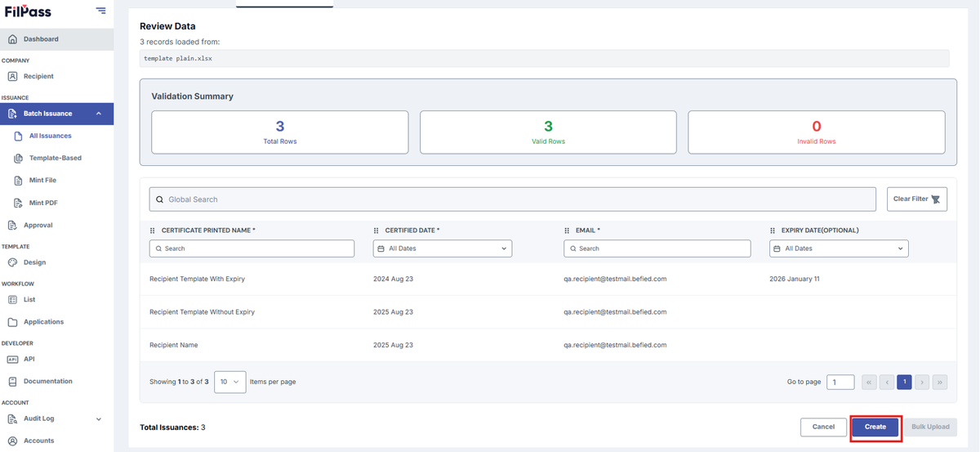The height and width of the screenshot is (452, 980).
Task: Select the Recipient Template With Expiry row
Action: pyautogui.click(x=548, y=279)
